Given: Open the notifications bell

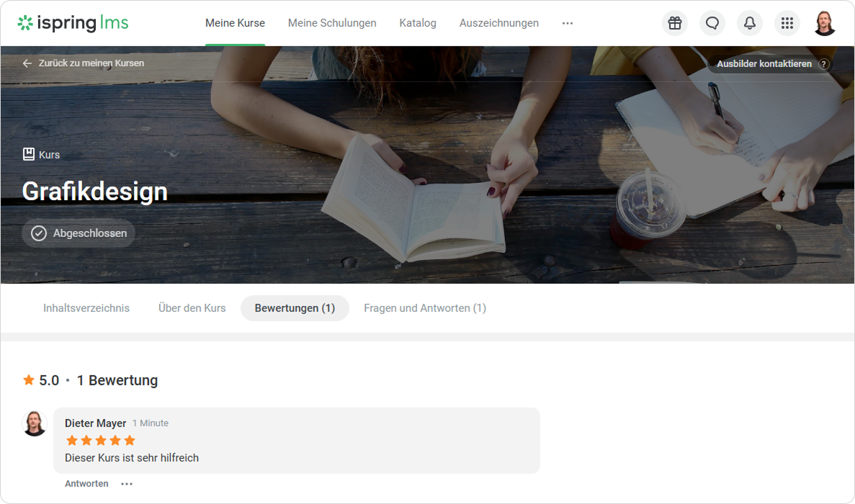Looking at the screenshot, I should (749, 23).
